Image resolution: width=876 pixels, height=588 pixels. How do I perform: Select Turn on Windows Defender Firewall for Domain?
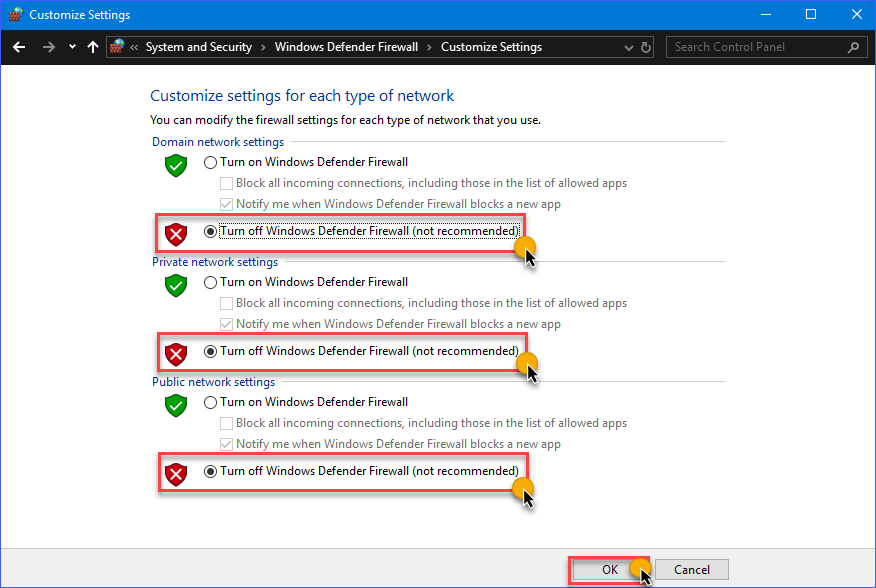210,161
